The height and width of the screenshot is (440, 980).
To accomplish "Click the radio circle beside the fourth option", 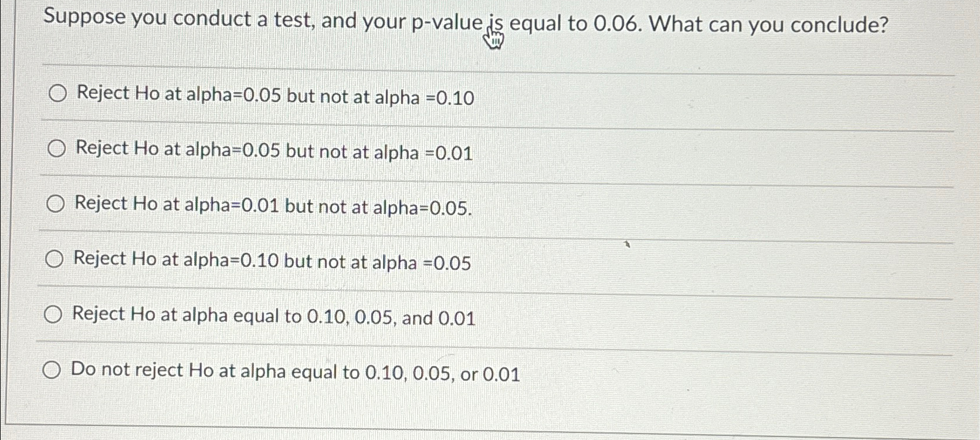I will coord(57,259).
